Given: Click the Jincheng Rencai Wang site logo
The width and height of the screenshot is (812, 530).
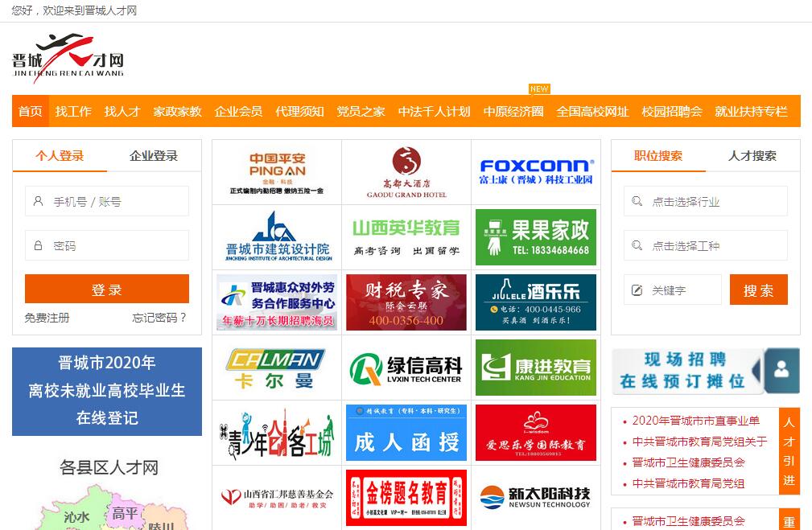Looking at the screenshot, I should 68,58.
